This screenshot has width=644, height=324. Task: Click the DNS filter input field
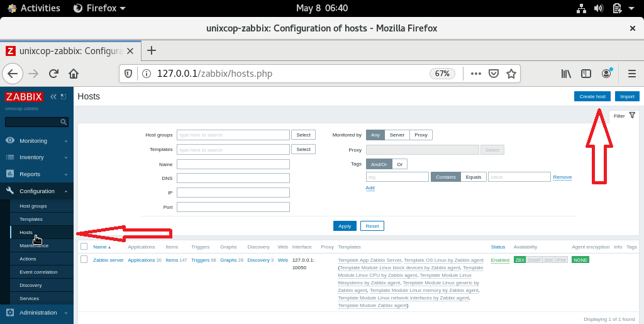coord(233,178)
